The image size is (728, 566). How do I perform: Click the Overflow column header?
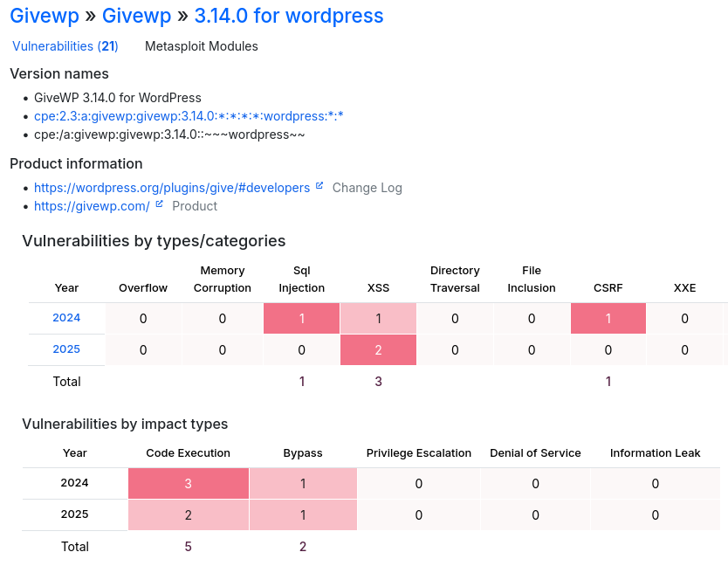[x=143, y=288]
